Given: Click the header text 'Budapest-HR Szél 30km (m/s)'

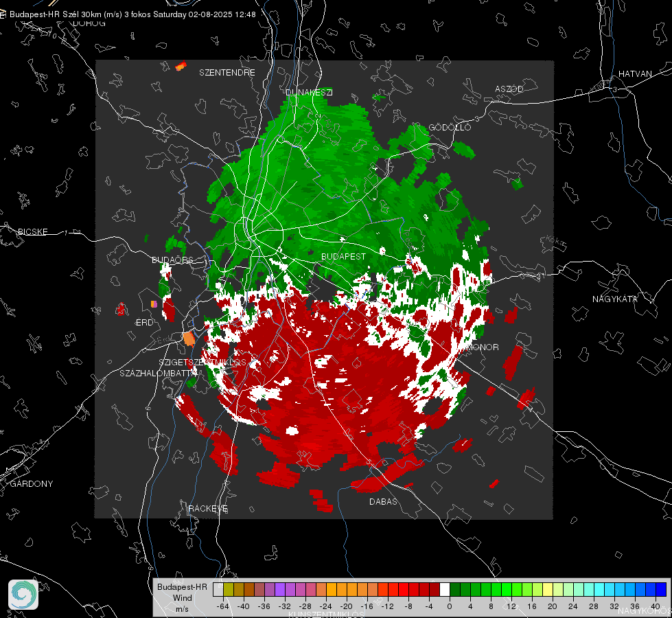Looking at the screenshot, I should 66,14.
